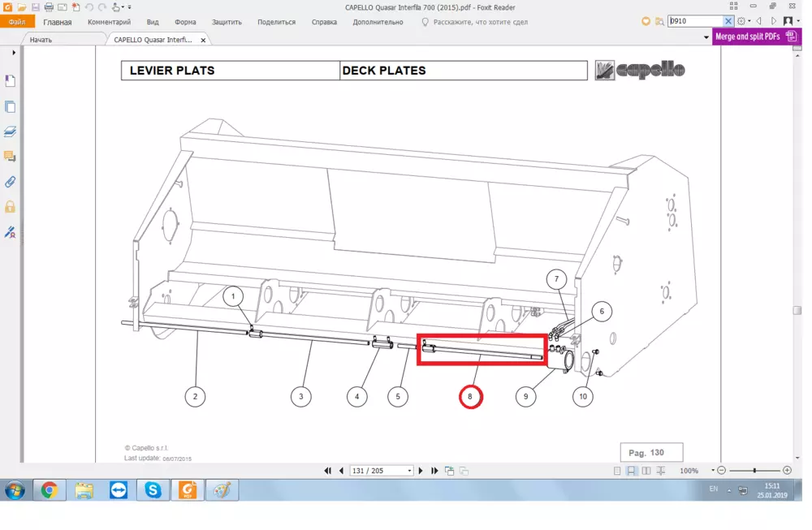The height and width of the screenshot is (530, 812).
Task: Click the zoom slider handle
Action: coord(754,471)
